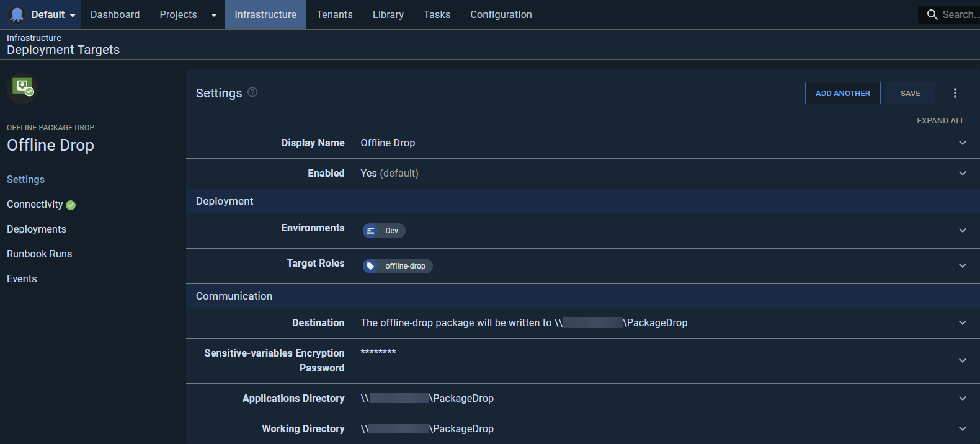
Task: Expand the Destination row chevron
Action: (963, 322)
